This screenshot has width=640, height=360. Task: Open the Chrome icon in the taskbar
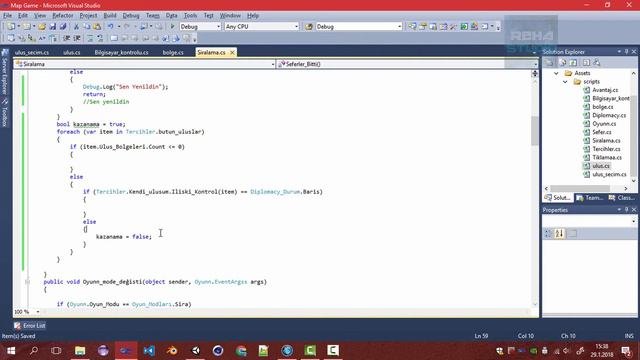pos(241,351)
